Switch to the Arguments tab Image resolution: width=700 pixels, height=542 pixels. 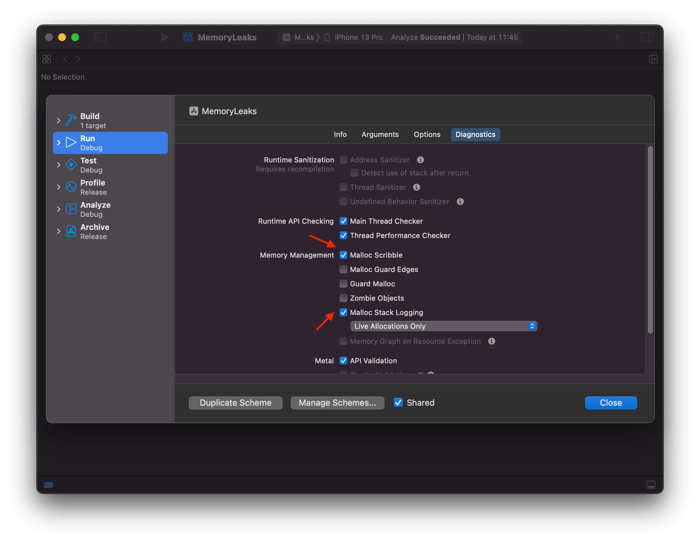click(380, 134)
